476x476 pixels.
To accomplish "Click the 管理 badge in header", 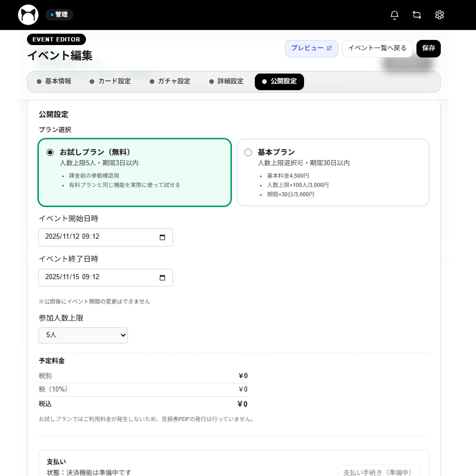I will tap(59, 15).
